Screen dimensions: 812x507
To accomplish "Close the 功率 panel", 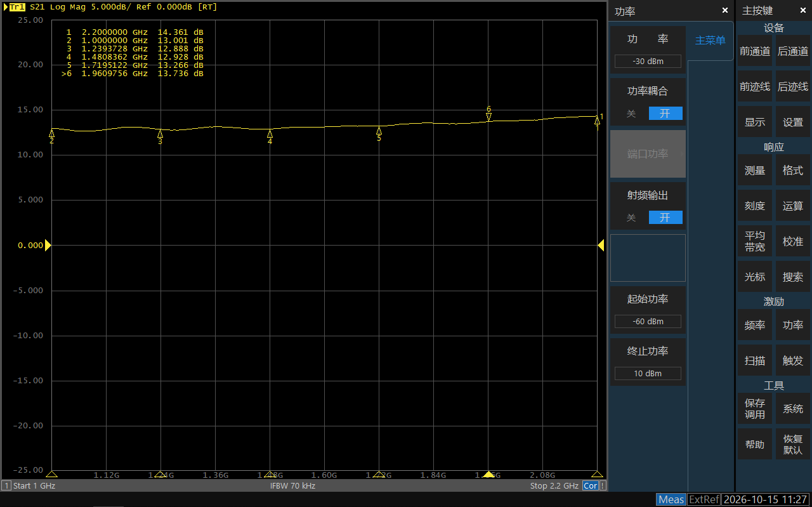I will [725, 11].
